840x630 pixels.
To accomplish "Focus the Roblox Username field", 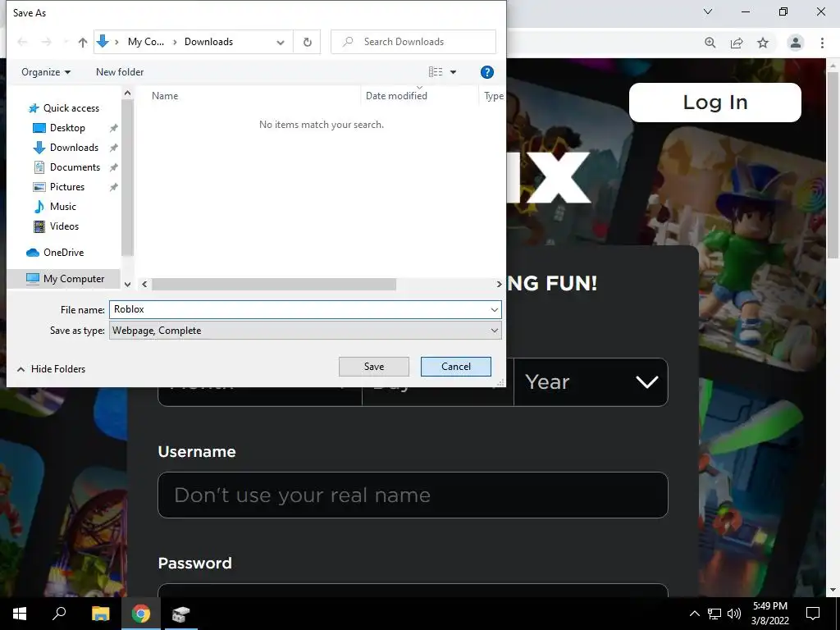I will pyautogui.click(x=413, y=495).
